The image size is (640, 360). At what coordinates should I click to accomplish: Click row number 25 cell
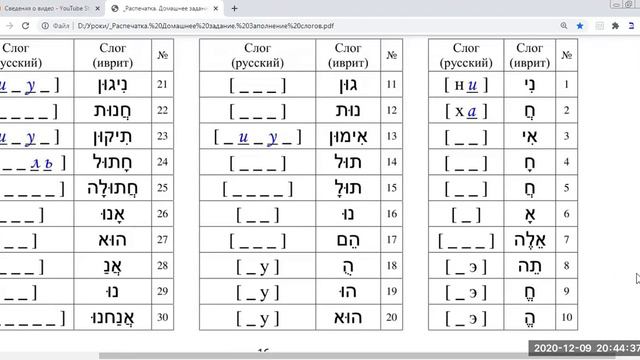(x=162, y=188)
